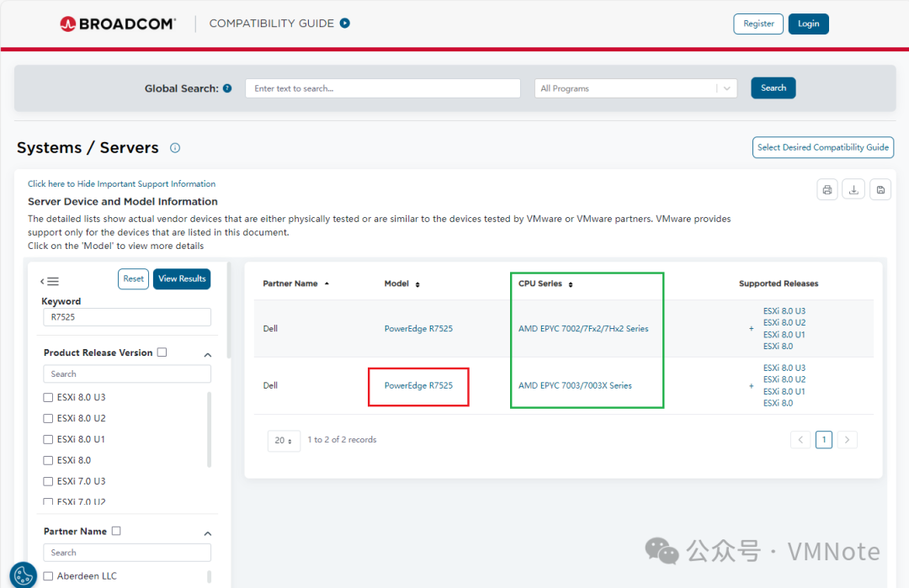
Task: Click the View Results button
Action: tap(182, 278)
